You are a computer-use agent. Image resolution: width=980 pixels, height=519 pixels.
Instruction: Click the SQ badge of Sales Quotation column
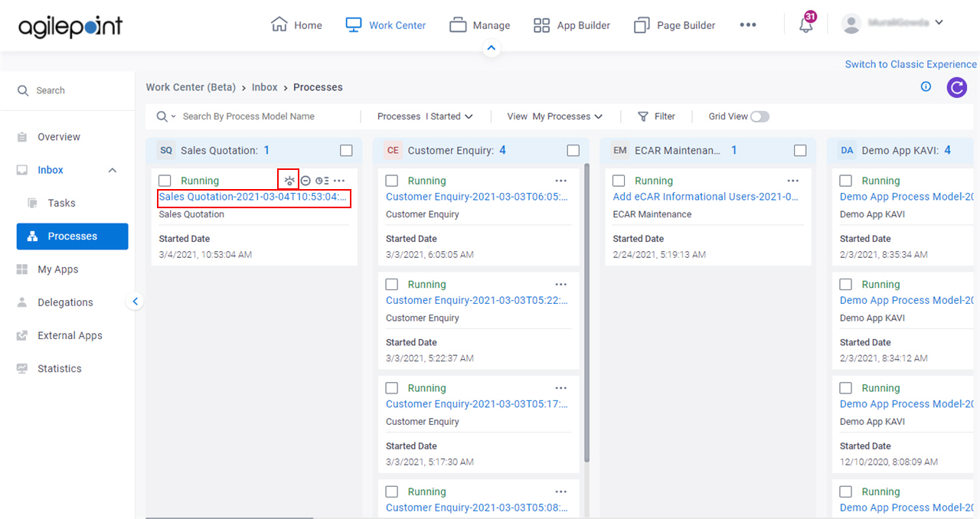coord(166,151)
